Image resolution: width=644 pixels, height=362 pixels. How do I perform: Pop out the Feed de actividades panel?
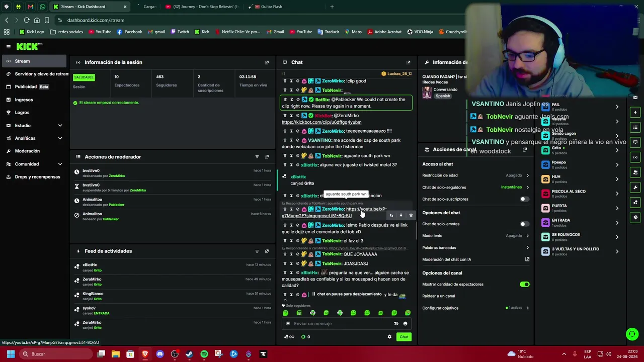click(267, 251)
